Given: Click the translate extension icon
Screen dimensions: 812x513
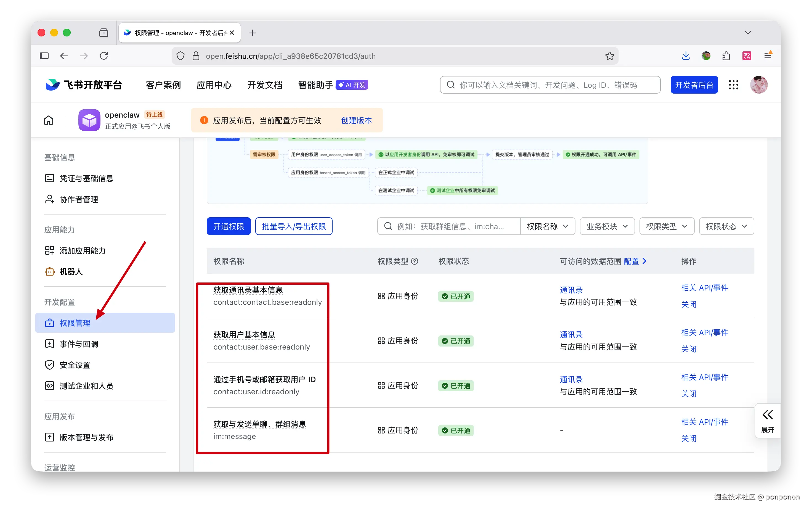Looking at the screenshot, I should [747, 56].
